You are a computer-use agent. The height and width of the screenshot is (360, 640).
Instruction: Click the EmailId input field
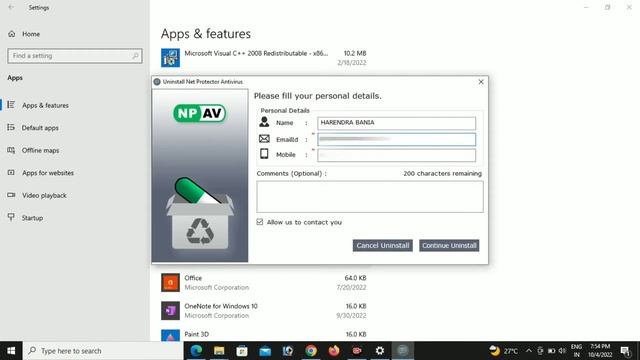(x=396, y=139)
